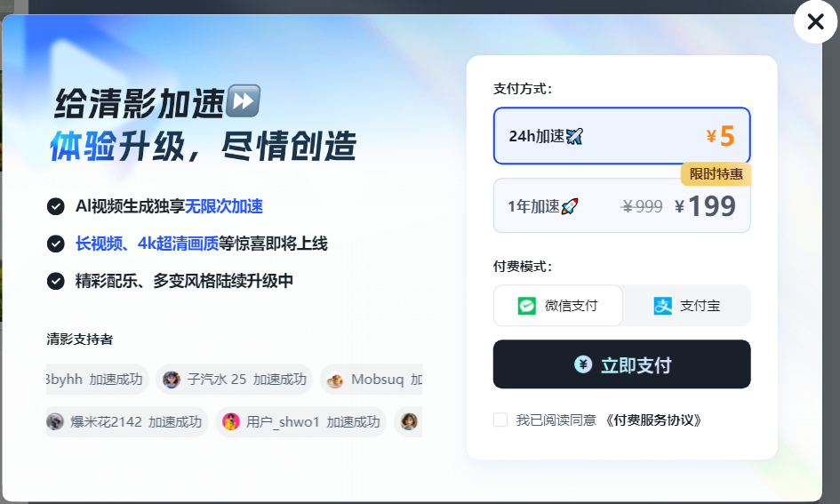The height and width of the screenshot is (504, 840).
Task: Click the yen coin icon in pay button
Action: (x=583, y=364)
